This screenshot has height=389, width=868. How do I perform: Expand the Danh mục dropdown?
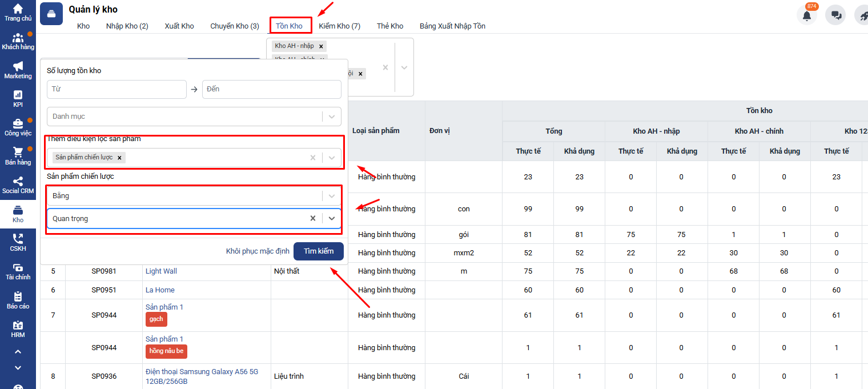tap(332, 117)
